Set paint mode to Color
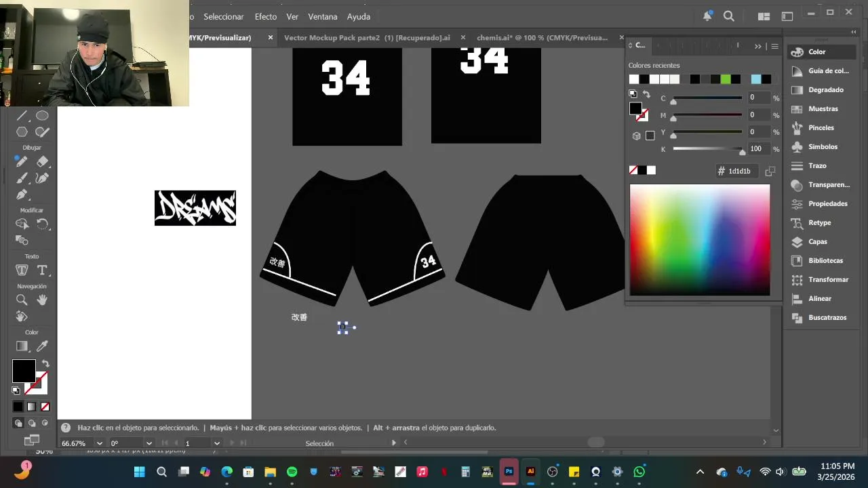This screenshot has width=868, height=488. pos(18,407)
